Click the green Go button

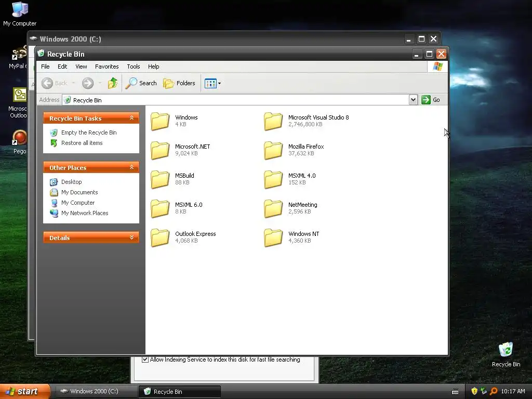pyautogui.click(x=431, y=100)
